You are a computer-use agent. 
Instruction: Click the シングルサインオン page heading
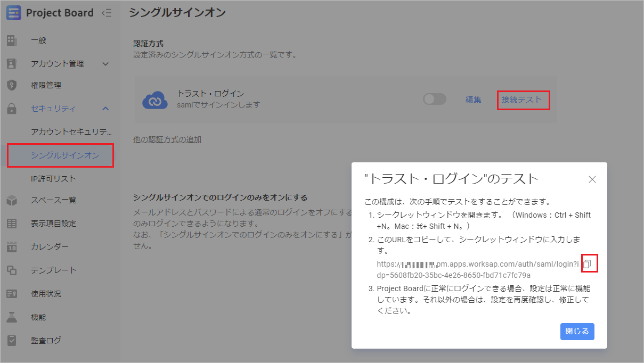click(177, 13)
